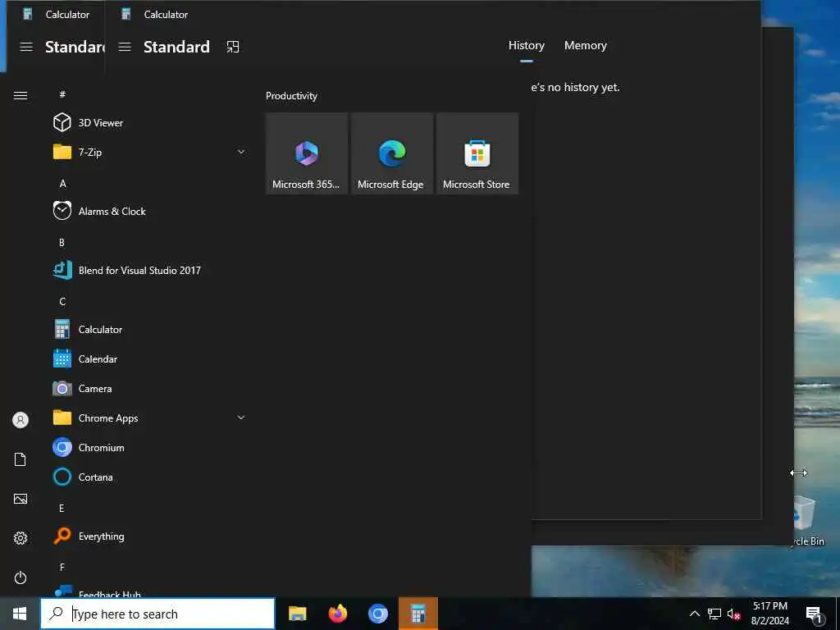840x630 pixels.
Task: Show hidden system tray icons
Action: (x=694, y=614)
